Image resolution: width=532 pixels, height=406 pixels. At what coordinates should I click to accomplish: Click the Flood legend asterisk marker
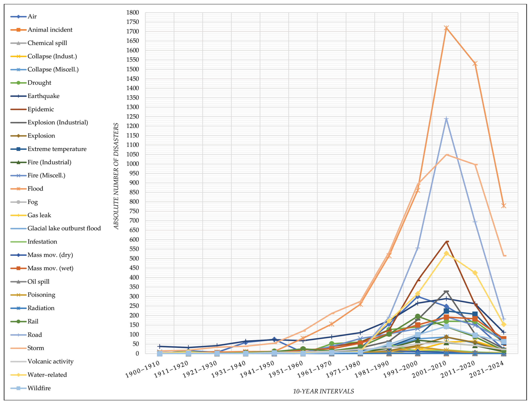[x=18, y=189]
